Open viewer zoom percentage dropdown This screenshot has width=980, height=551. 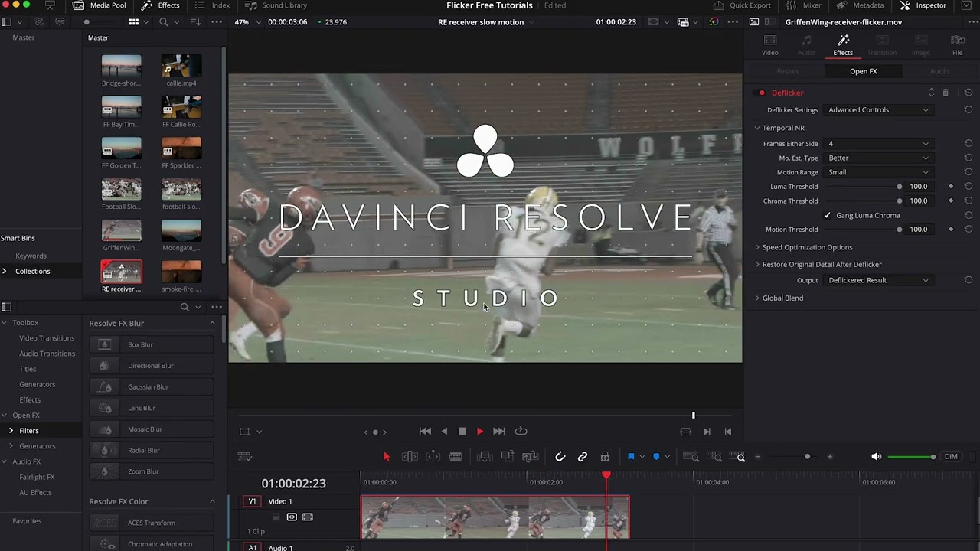246,22
